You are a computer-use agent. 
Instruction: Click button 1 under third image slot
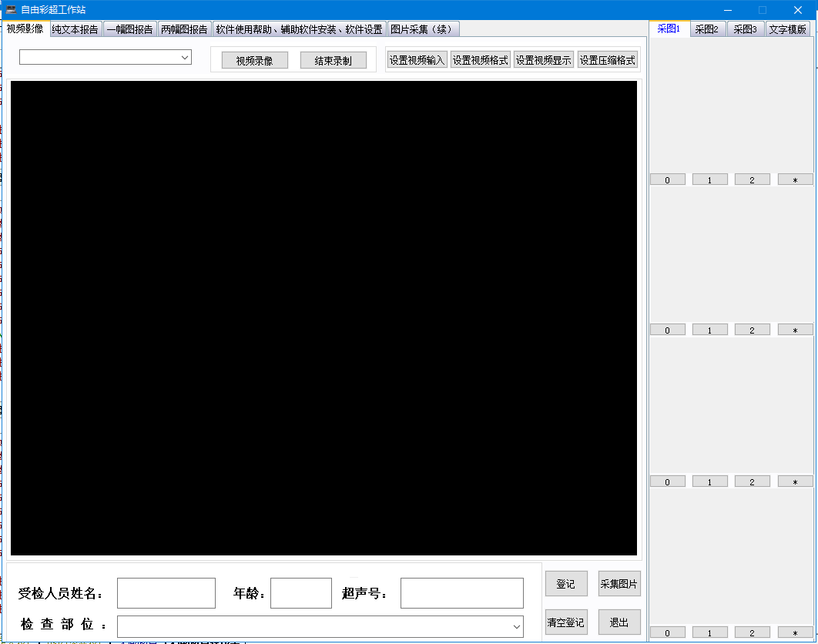(710, 481)
